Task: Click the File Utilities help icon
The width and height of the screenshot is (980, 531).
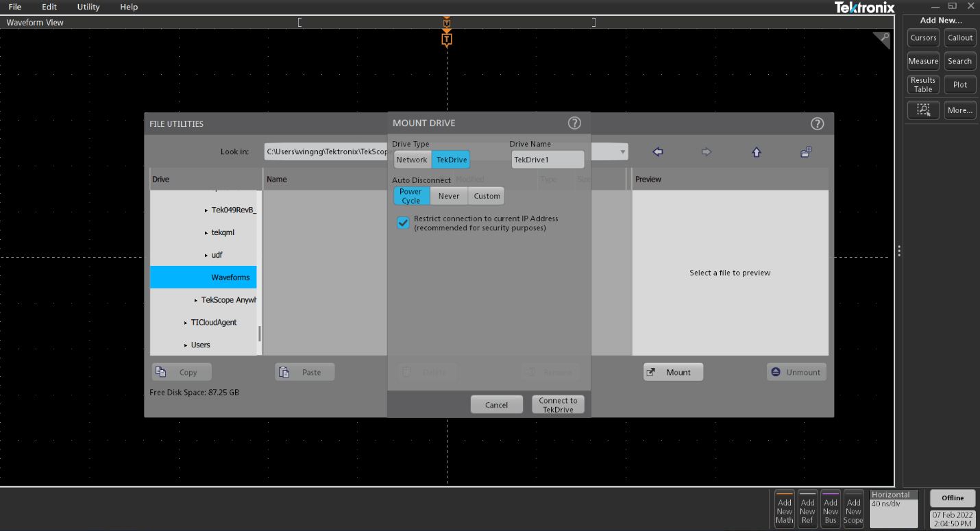Action: coord(817,124)
